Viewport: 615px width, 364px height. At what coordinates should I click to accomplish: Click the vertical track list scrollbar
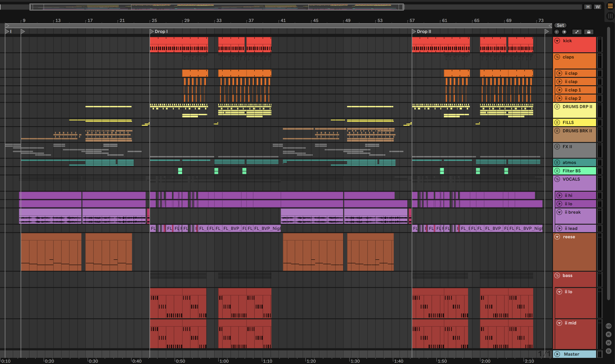click(608, 163)
